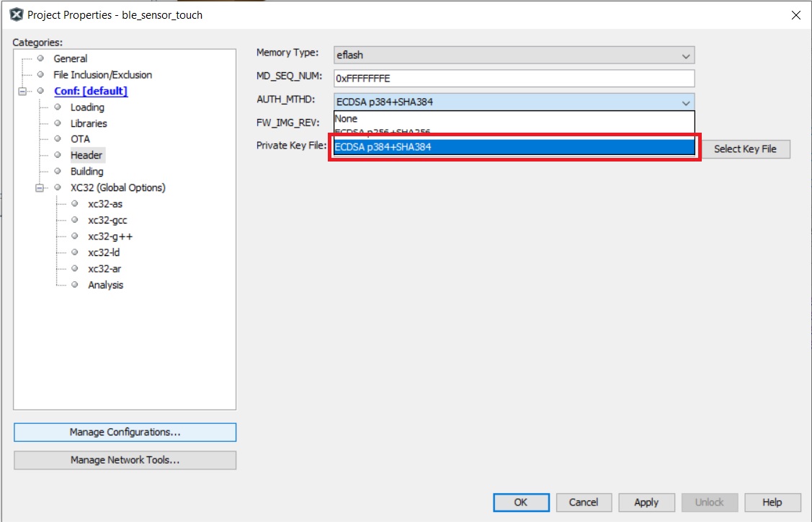Select the OTA tree item
The image size is (812, 522).
[x=80, y=139]
